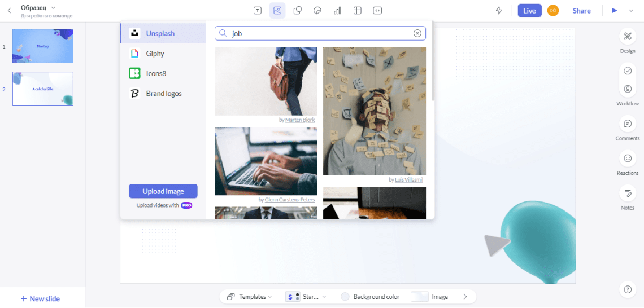The height and width of the screenshot is (308, 644).
Task: Insert a chart via bar chart icon
Action: coord(338,11)
